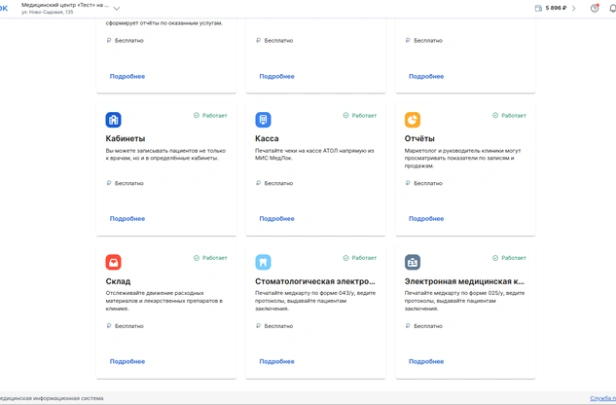The height and width of the screenshot is (405, 616).
Task: Click the Склад card title
Action: coord(118,282)
